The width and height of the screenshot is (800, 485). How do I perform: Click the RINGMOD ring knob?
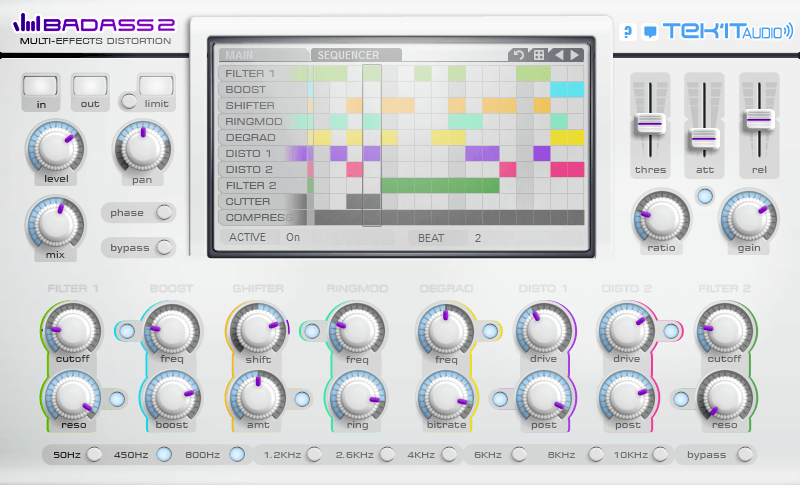pos(357,398)
